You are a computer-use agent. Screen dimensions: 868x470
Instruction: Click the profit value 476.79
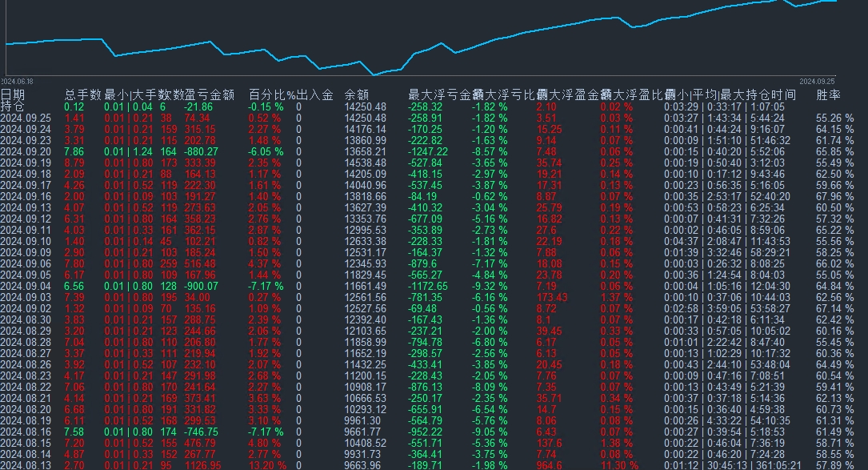pyautogui.click(x=200, y=443)
